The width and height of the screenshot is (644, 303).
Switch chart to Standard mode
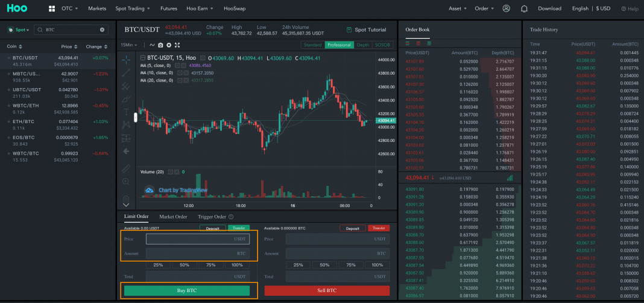point(312,45)
